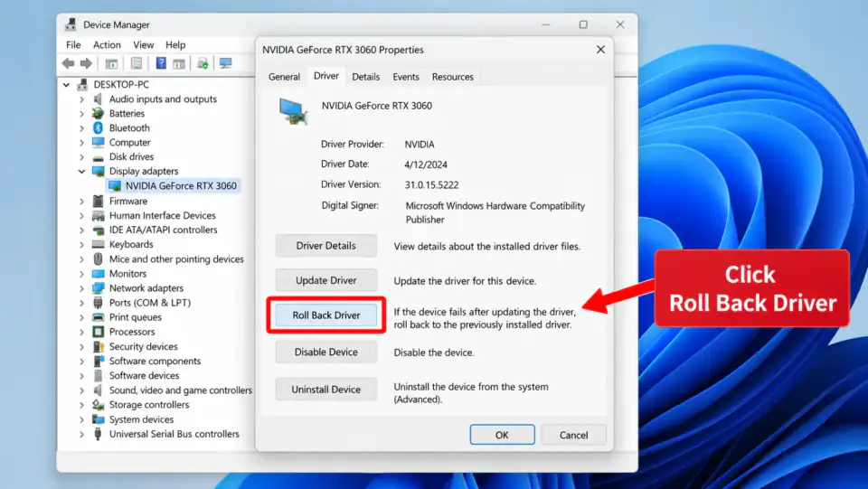The image size is (868, 489).
Task: Click the Keyboards category icon
Action: coord(98,244)
